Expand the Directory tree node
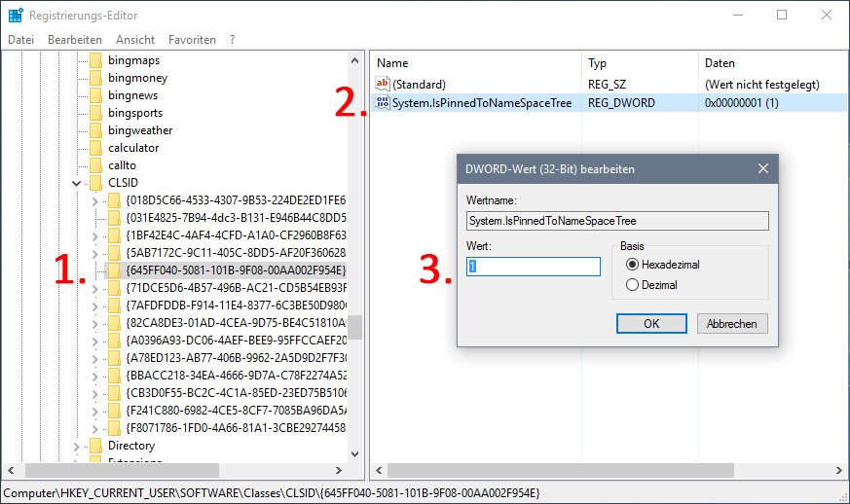 [x=76, y=446]
